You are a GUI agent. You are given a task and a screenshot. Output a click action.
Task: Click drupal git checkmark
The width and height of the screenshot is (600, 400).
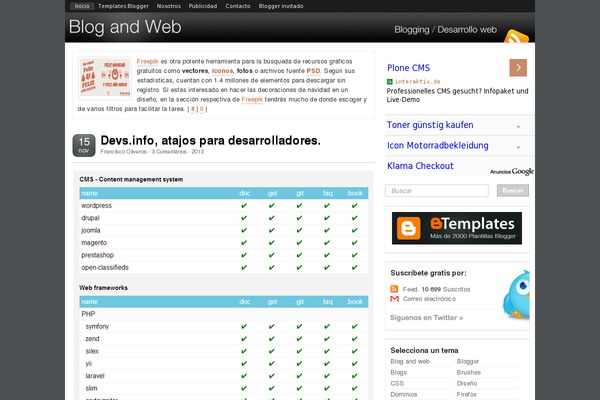tap(299, 218)
